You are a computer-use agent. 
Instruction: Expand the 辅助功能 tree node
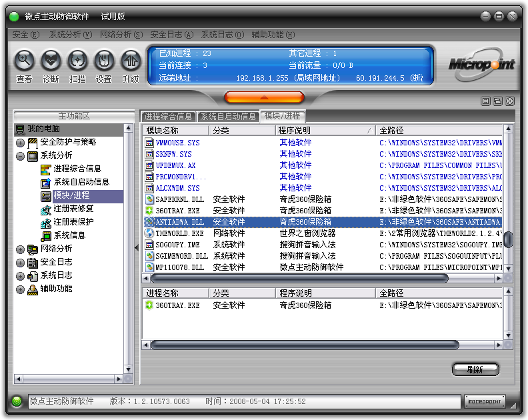point(20,289)
